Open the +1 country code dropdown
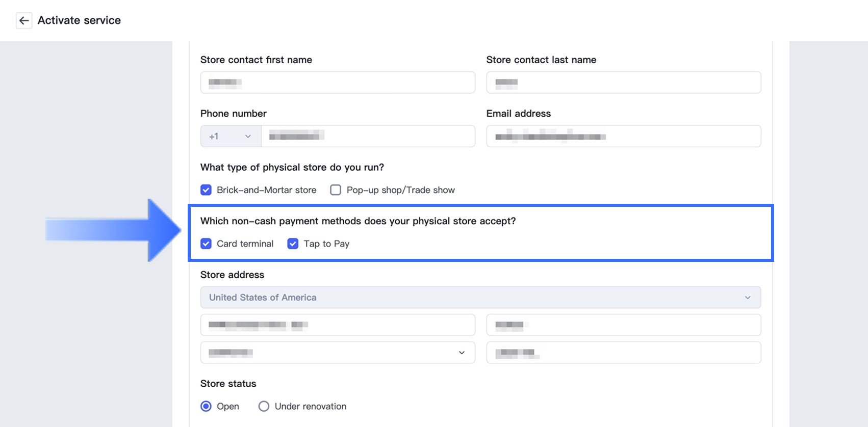The width and height of the screenshot is (868, 427). coord(231,137)
